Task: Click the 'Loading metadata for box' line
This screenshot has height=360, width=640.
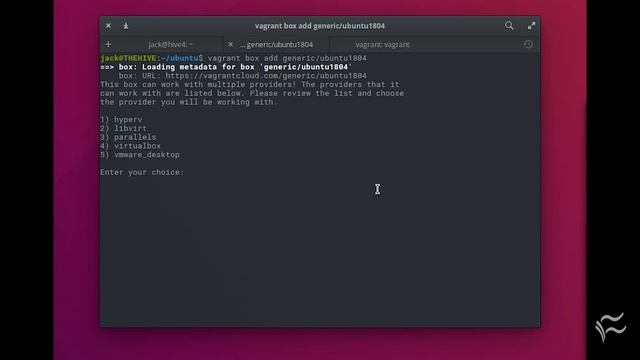Action: [x=226, y=67]
